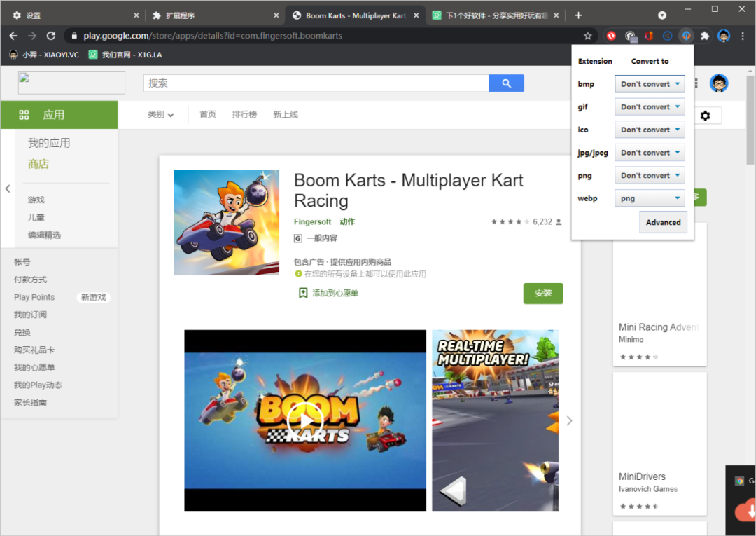
Task: Click the Boom Karts app icon
Action: coord(226,222)
